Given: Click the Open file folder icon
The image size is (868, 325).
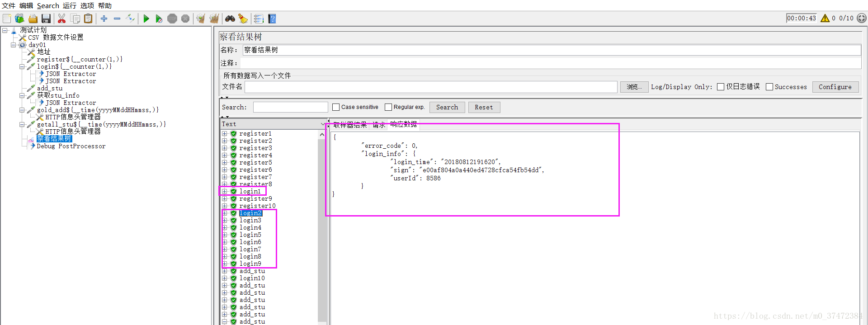Looking at the screenshot, I should click(33, 19).
